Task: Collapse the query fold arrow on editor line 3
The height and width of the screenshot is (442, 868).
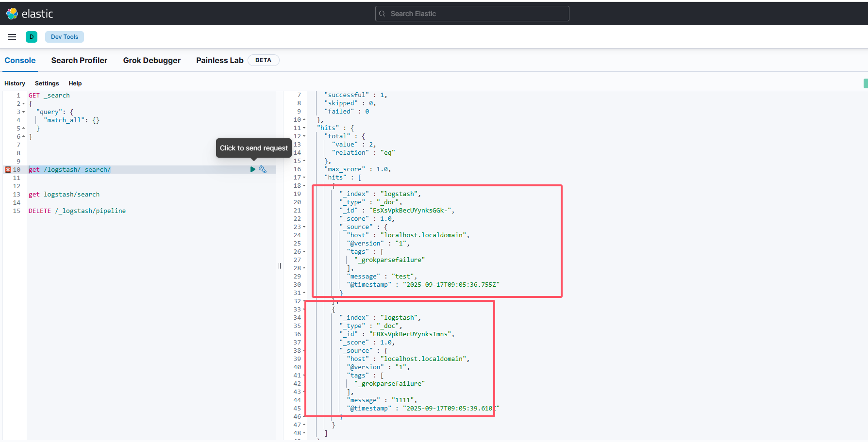Action: 23,112
